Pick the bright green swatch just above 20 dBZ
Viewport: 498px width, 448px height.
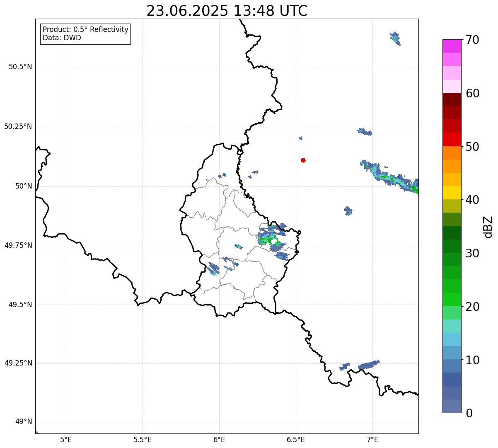point(452,299)
